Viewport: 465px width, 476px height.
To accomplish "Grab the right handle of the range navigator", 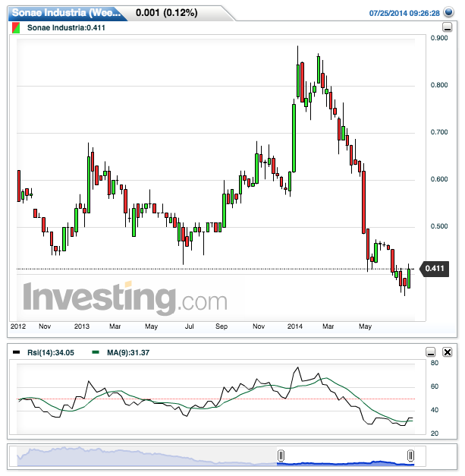I will [410, 456].
